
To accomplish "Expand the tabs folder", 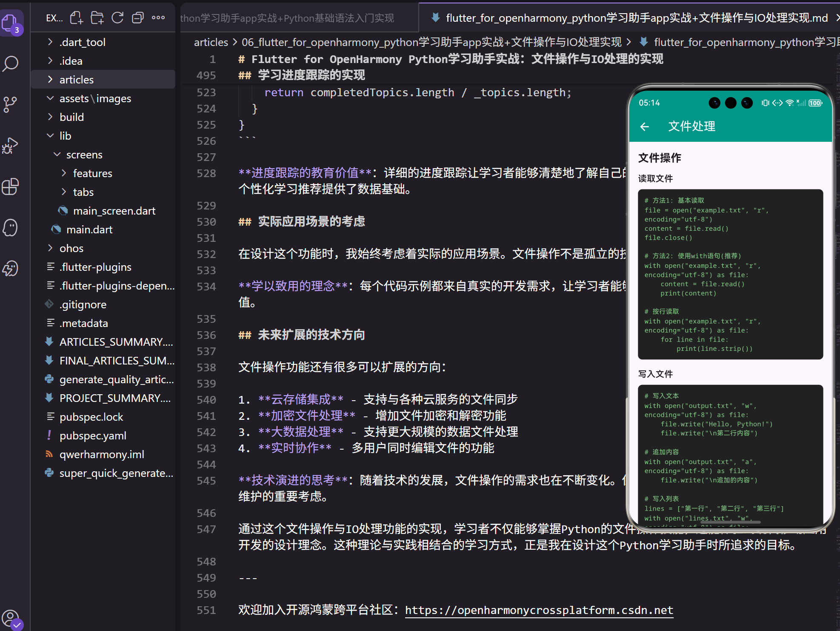I will pos(64,192).
